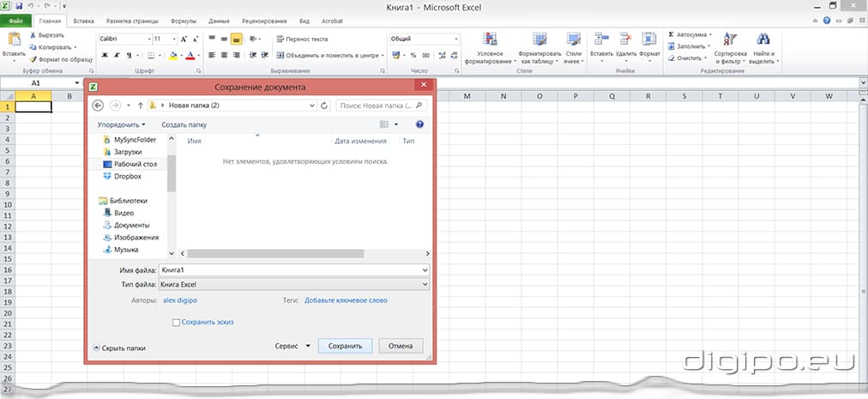The height and width of the screenshot is (399, 868).
Task: Click the refresh icon beside folder path
Action: coord(324,105)
